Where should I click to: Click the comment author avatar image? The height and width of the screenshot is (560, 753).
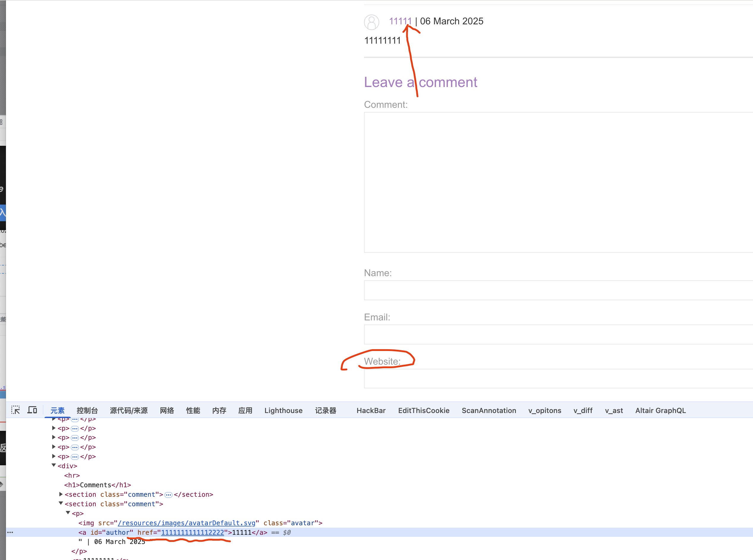coord(371,22)
